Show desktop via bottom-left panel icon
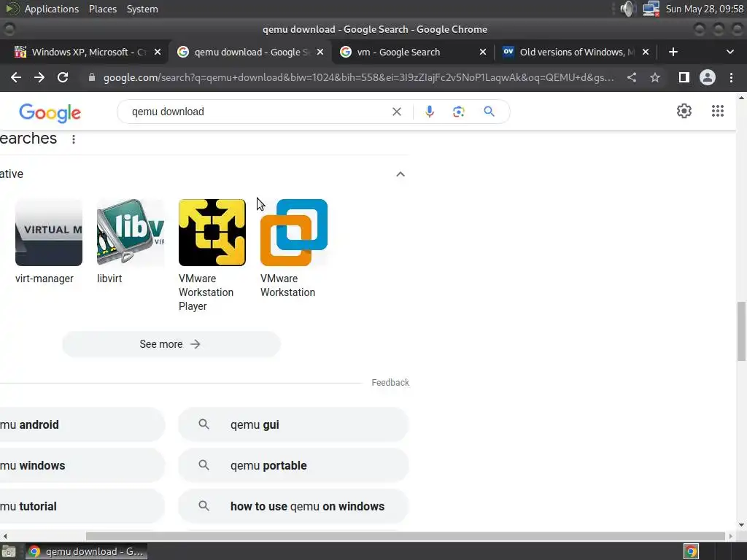The image size is (747, 560). pyautogui.click(x=9, y=551)
